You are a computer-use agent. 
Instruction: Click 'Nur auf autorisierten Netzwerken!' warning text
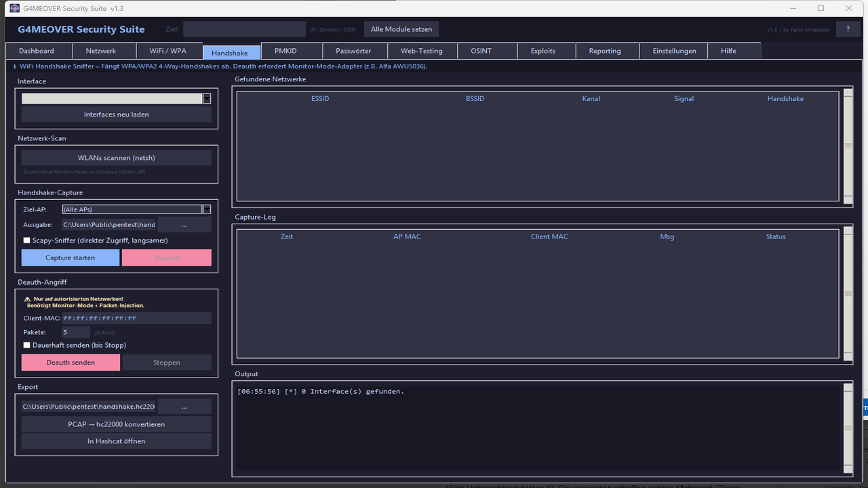point(78,299)
